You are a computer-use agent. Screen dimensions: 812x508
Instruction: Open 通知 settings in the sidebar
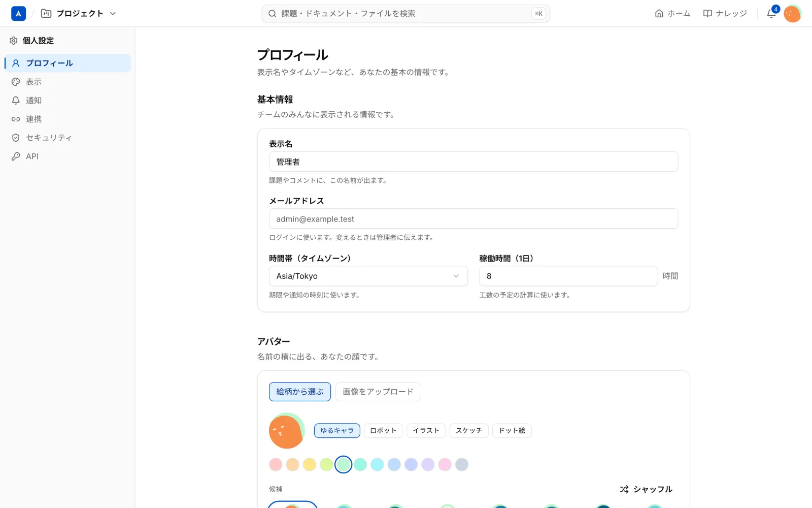coord(67,101)
